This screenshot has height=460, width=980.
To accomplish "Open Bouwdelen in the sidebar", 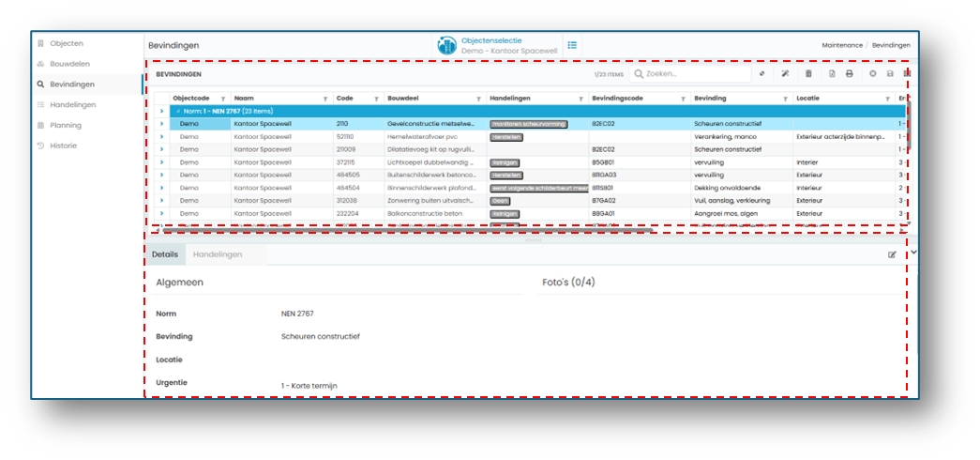I will click(70, 64).
